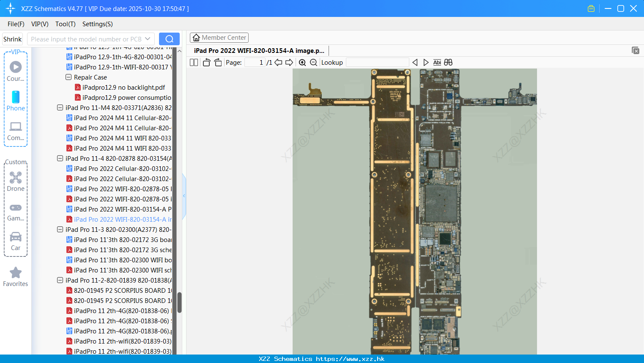Click the tree panel vertical scrollbar thumb
Image resolution: width=644 pixels, height=363 pixels.
[x=179, y=302]
